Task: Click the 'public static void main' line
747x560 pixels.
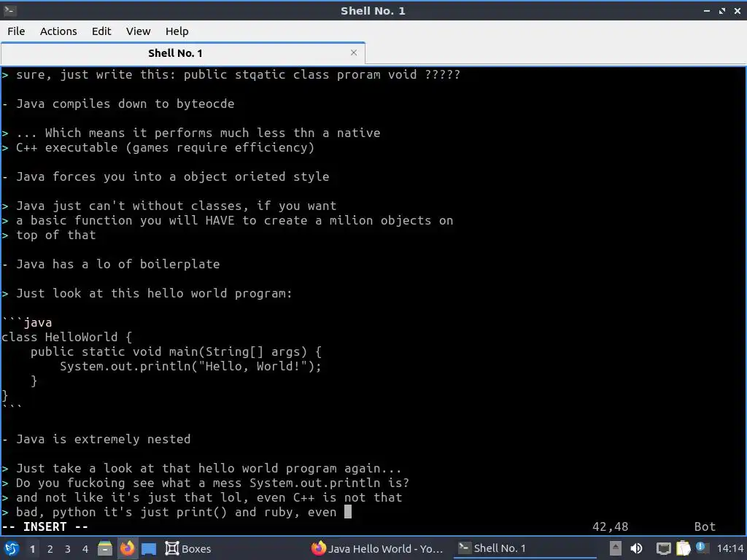Action: tap(177, 352)
